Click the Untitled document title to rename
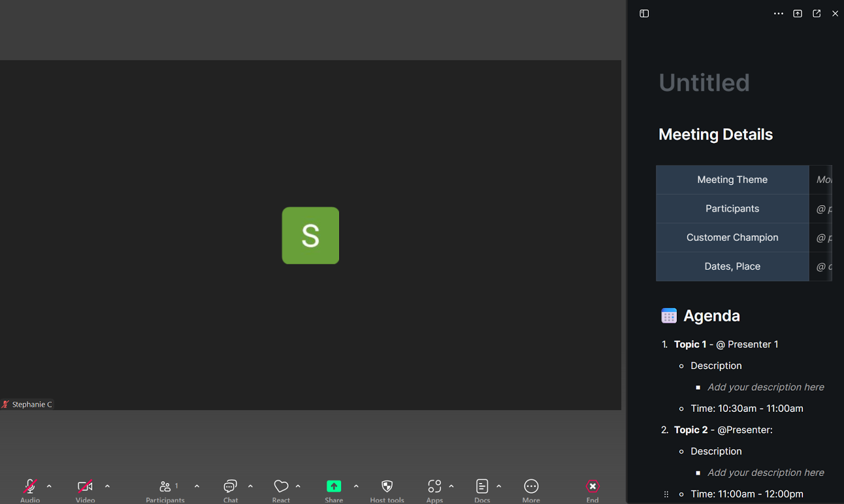The image size is (844, 504). pos(704,82)
